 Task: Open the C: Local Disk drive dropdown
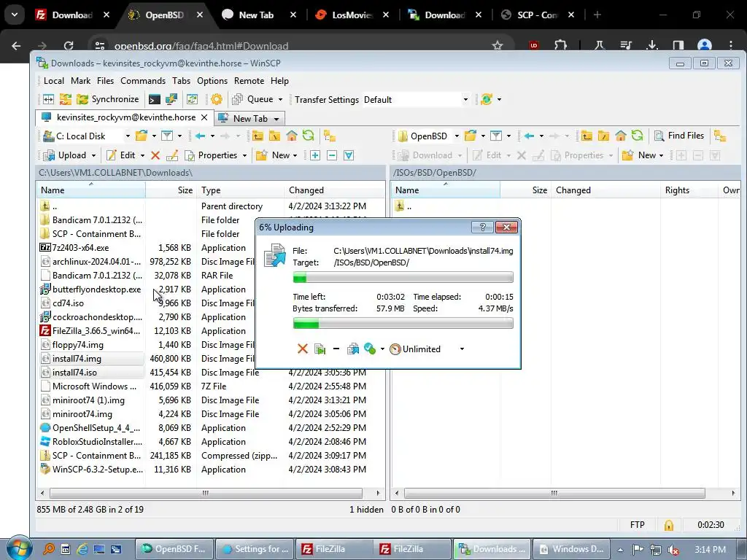click(128, 136)
